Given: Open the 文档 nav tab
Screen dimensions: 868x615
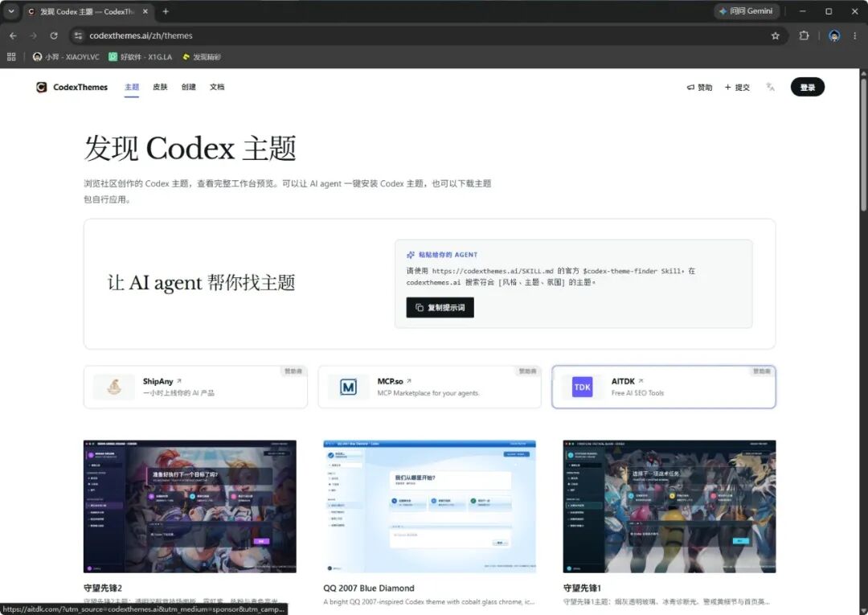Looking at the screenshot, I should 217,87.
